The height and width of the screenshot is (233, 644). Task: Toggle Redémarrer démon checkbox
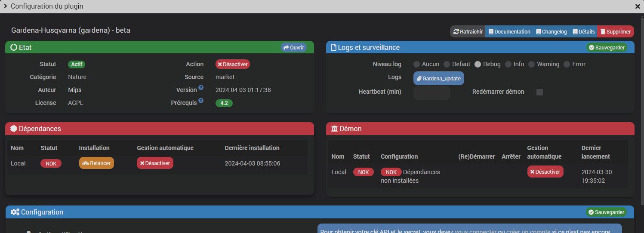click(539, 92)
